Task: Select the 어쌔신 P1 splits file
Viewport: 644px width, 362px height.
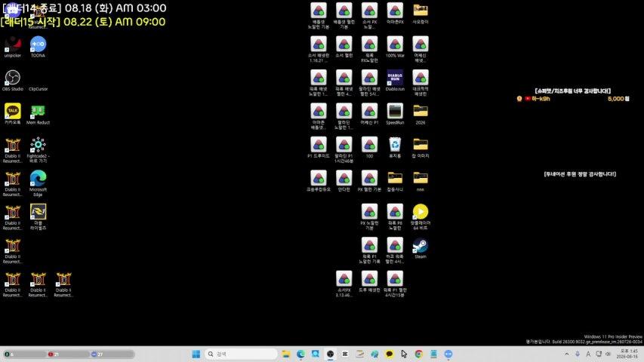Action: (369, 114)
